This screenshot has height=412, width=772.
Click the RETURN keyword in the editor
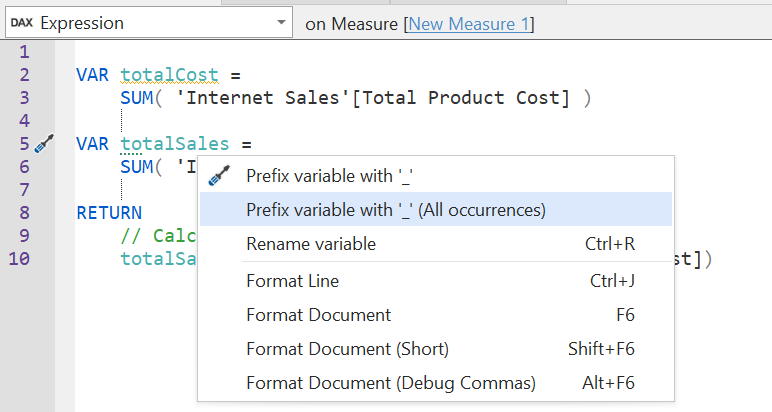(x=109, y=213)
